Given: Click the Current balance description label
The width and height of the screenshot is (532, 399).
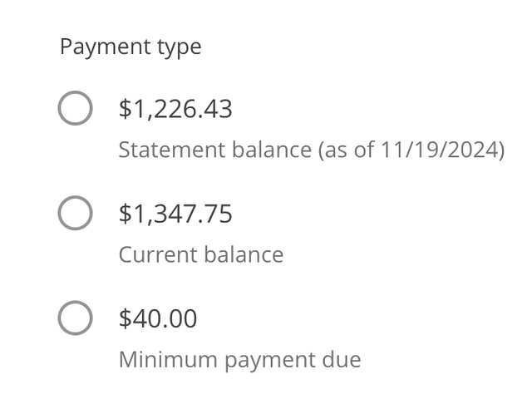Looking at the screenshot, I should pos(200,254).
